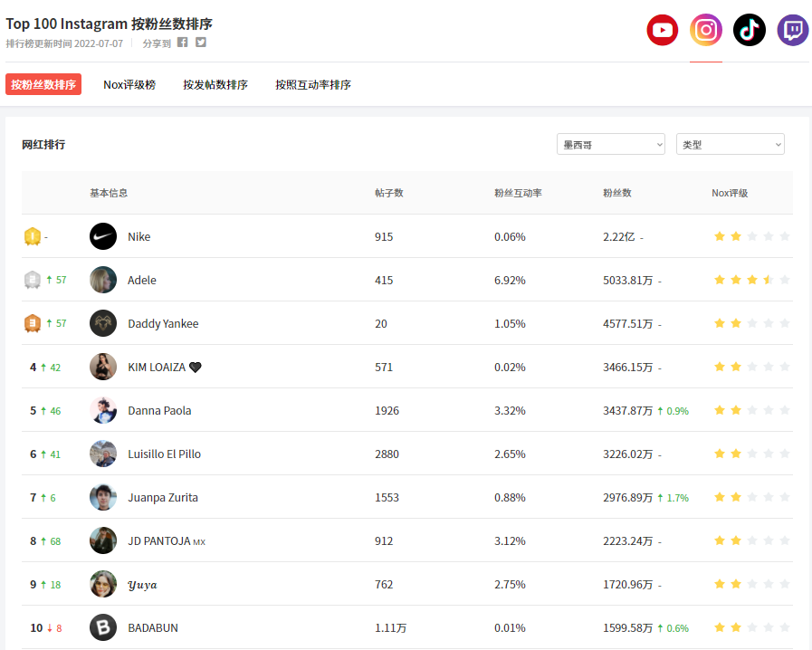Image resolution: width=812 pixels, height=650 pixels.
Task: Select the 按粉丝数排序 tab
Action: point(43,84)
